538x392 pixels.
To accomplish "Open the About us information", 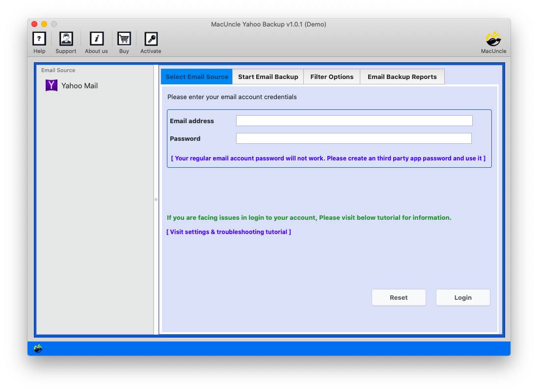I will pyautogui.click(x=96, y=42).
